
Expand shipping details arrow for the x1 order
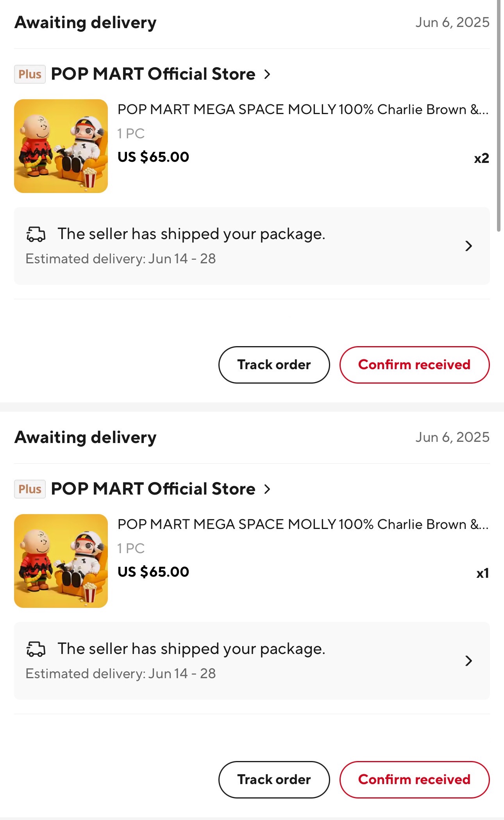tap(468, 661)
